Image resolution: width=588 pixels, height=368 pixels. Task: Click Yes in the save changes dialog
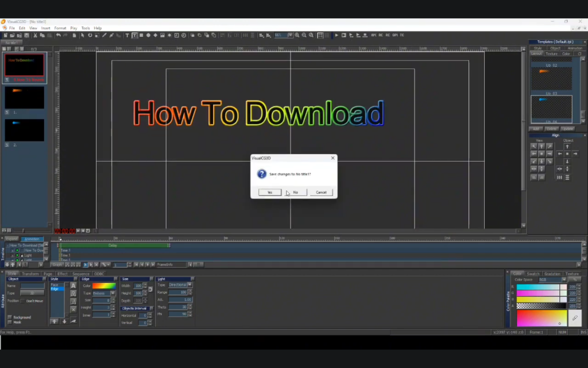click(x=270, y=192)
